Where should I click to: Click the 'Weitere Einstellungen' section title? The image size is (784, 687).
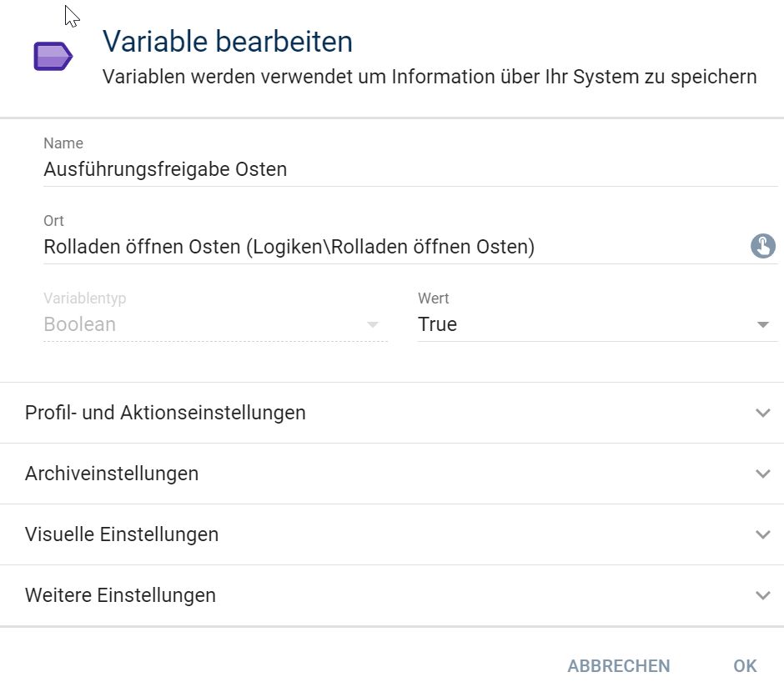pos(120,595)
